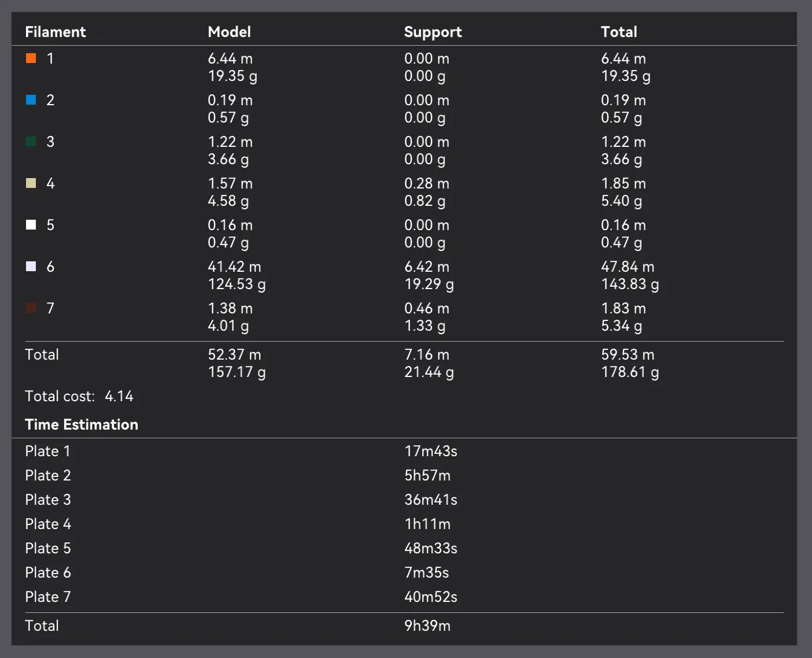Screen dimensions: 812x658
Task: Click the dark brown filament 7 swatch
Action: pyautogui.click(x=31, y=308)
